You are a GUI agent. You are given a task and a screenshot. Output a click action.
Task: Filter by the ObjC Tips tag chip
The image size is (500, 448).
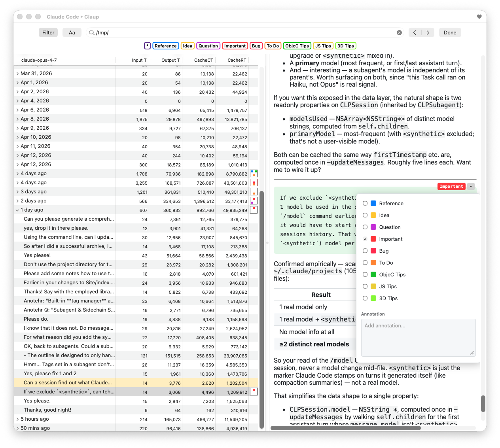click(x=297, y=46)
